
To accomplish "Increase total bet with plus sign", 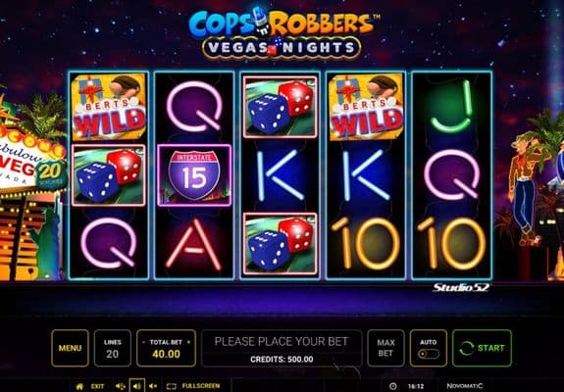I will 189,342.
